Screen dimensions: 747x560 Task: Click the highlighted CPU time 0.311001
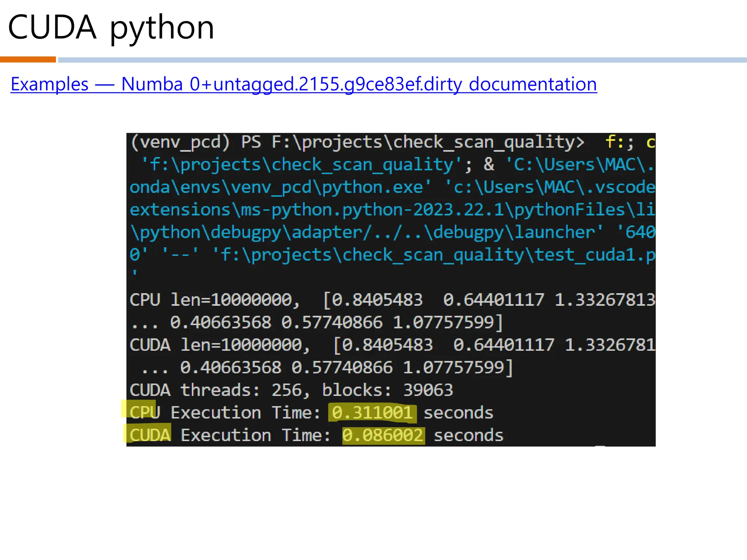[372, 413]
